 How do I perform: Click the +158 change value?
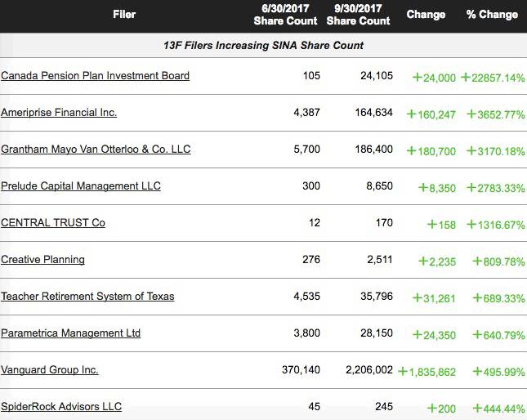pyautogui.click(x=442, y=225)
